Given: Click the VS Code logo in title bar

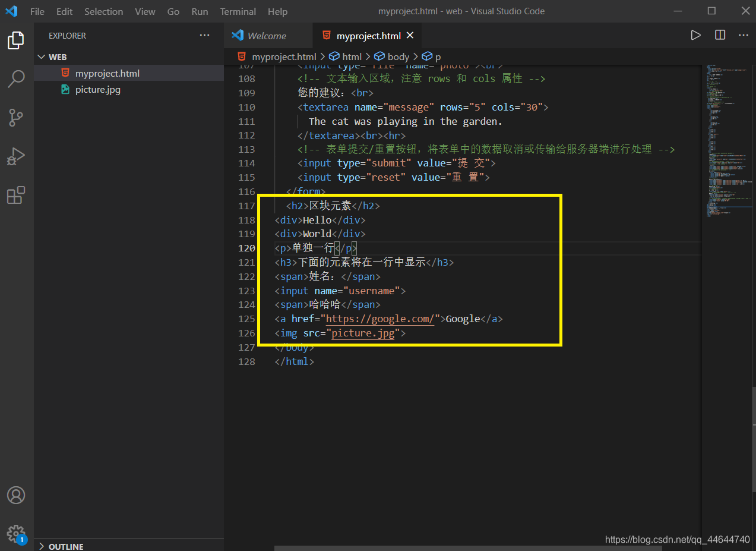Looking at the screenshot, I should click(x=11, y=11).
